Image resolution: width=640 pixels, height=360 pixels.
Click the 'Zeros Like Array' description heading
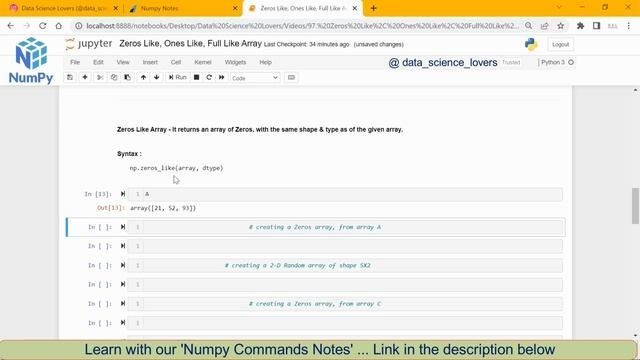click(260, 129)
